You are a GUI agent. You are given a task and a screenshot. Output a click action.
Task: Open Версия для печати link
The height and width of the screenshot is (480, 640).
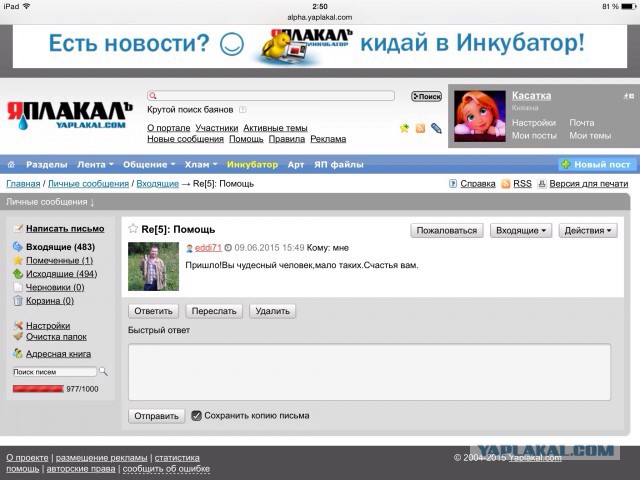[x=589, y=184]
